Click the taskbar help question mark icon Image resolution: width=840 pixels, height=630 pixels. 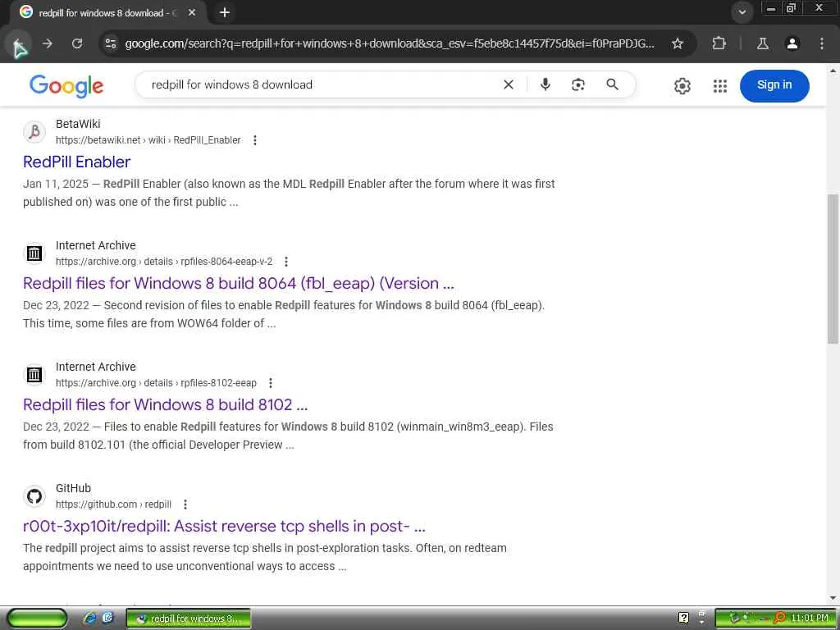pyautogui.click(x=683, y=618)
